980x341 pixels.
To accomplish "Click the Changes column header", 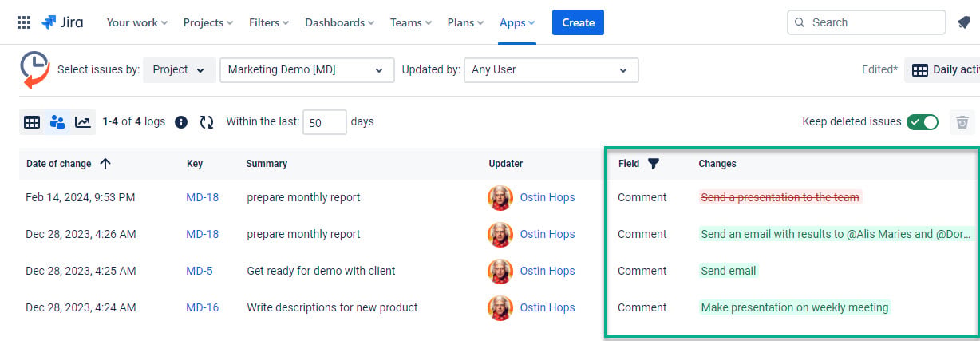I will point(717,164).
